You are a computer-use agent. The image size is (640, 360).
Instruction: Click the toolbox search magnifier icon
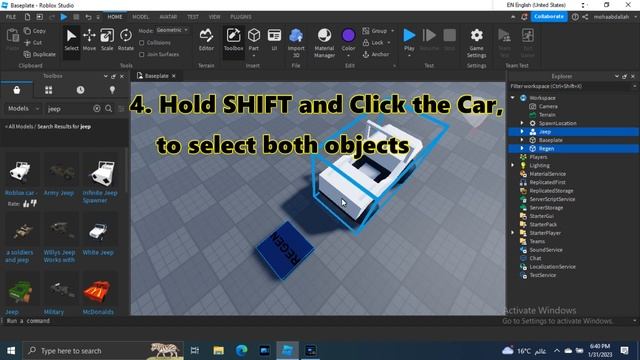[x=109, y=109]
